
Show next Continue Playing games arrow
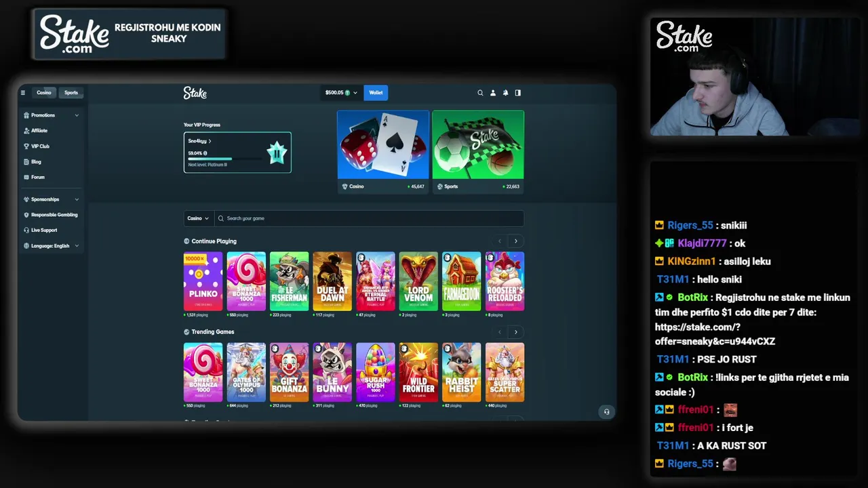click(x=515, y=241)
